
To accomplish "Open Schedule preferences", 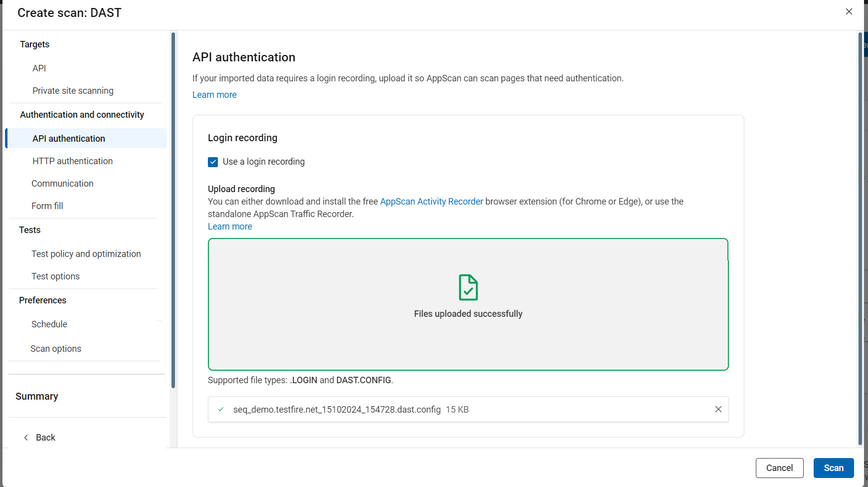I will click(x=49, y=324).
